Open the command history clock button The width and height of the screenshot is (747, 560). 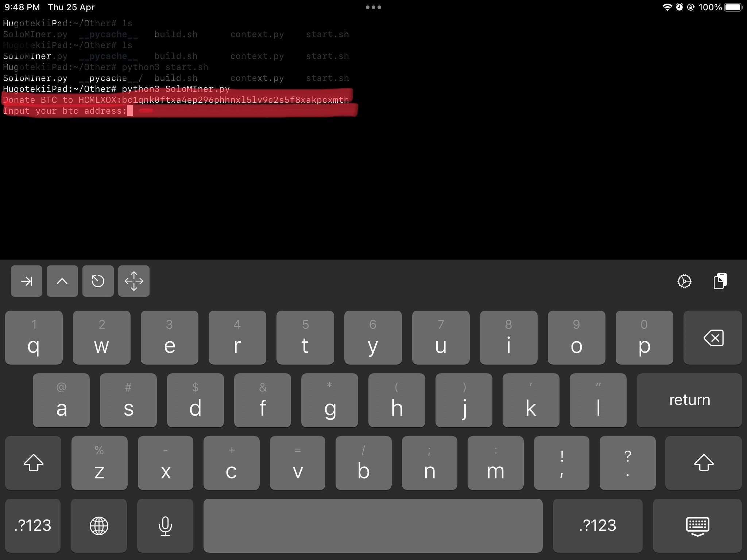pyautogui.click(x=98, y=281)
